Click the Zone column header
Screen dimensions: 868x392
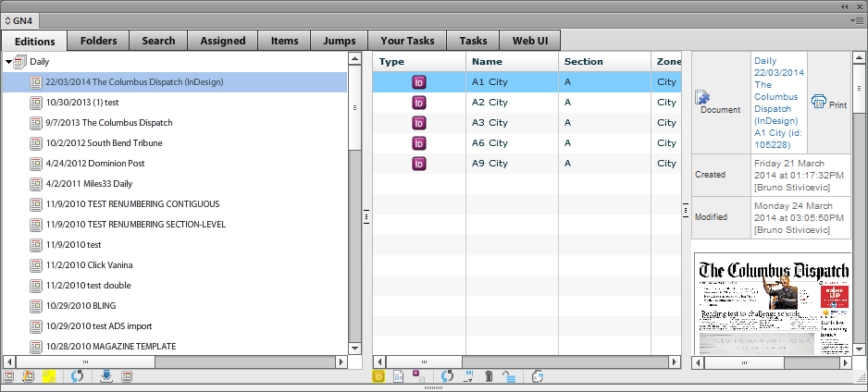tap(666, 62)
